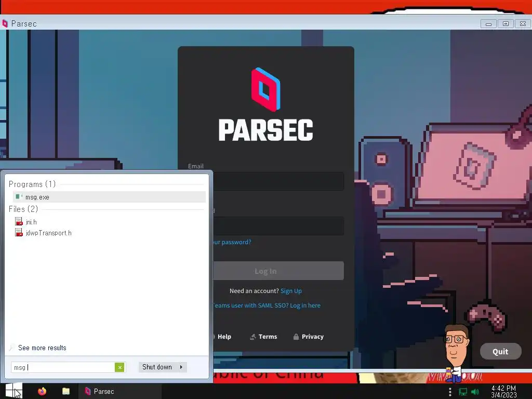Maximize the Parsec window
This screenshot has height=399, width=532.
tap(506, 24)
